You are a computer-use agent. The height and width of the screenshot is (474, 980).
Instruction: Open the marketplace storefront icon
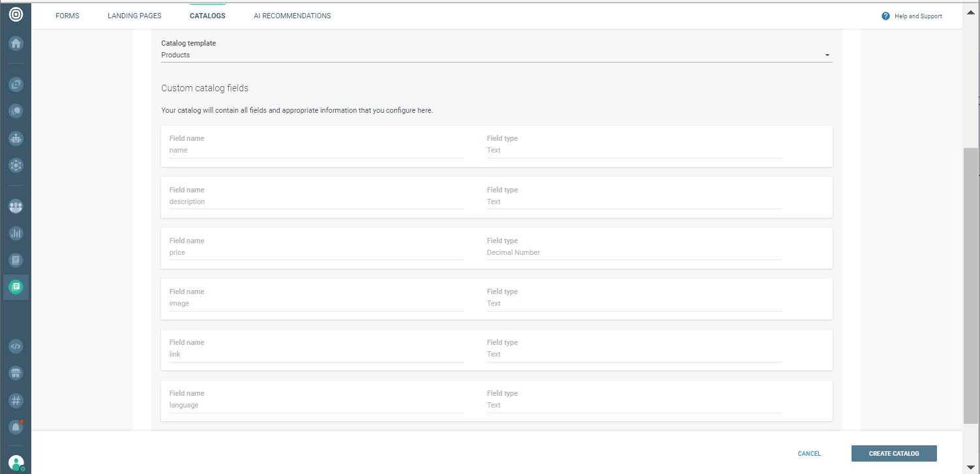click(15, 373)
